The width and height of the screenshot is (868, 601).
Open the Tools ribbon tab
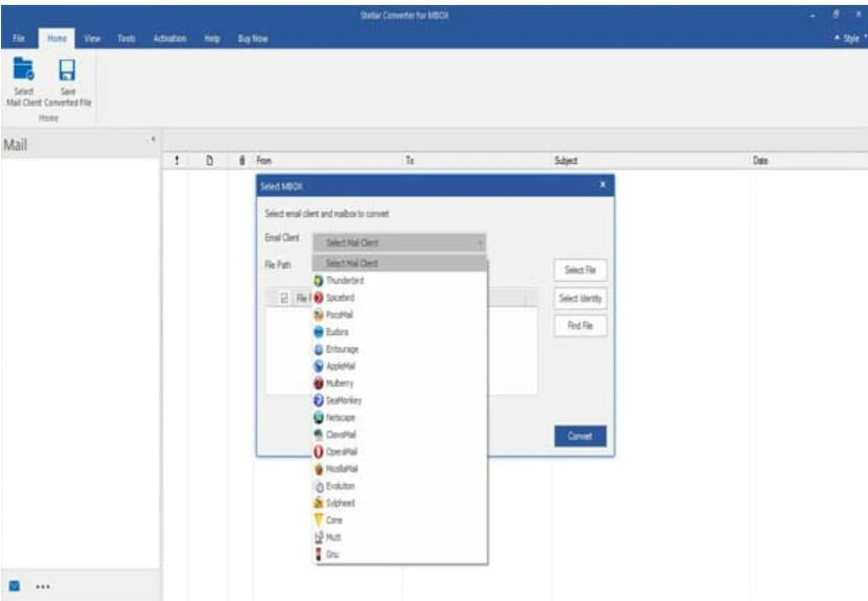[127, 38]
